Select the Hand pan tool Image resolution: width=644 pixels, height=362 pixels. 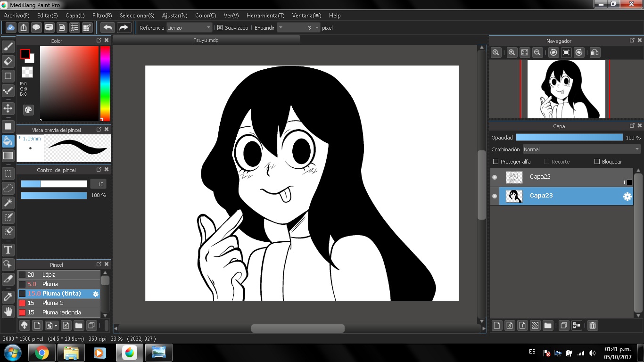click(x=8, y=311)
